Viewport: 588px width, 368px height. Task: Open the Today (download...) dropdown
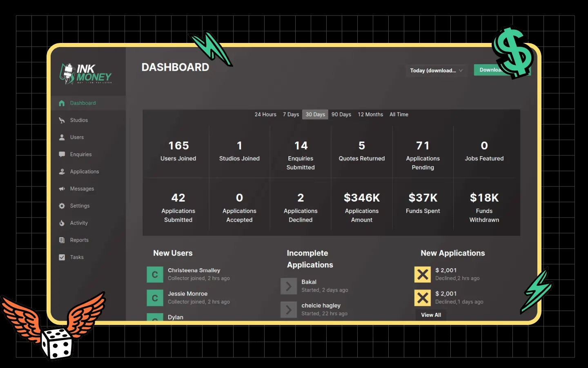(436, 70)
